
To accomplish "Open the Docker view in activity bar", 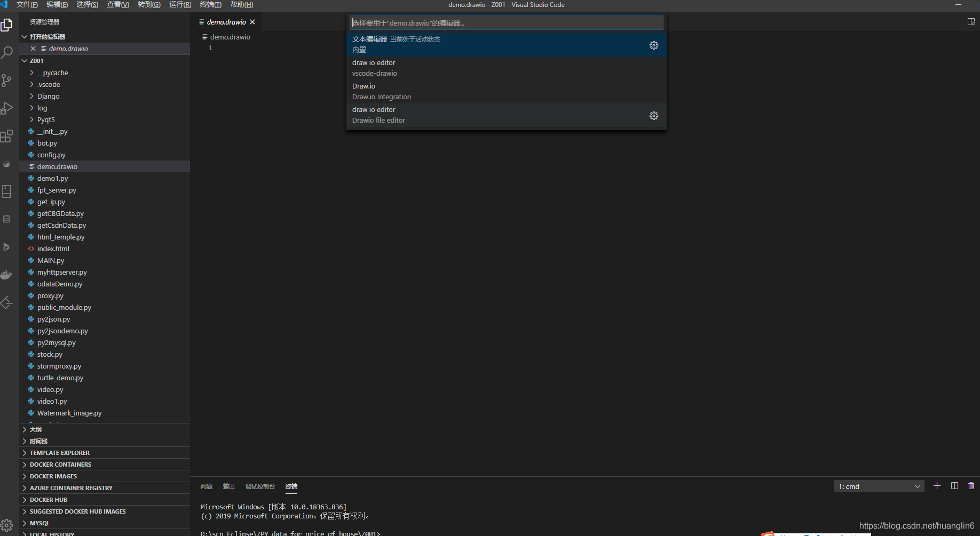I will pos(7,275).
